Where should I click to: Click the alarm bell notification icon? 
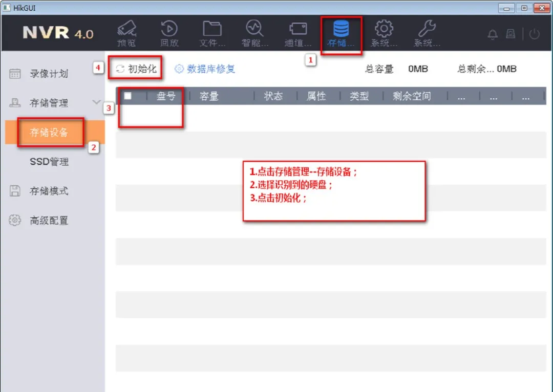(x=492, y=34)
